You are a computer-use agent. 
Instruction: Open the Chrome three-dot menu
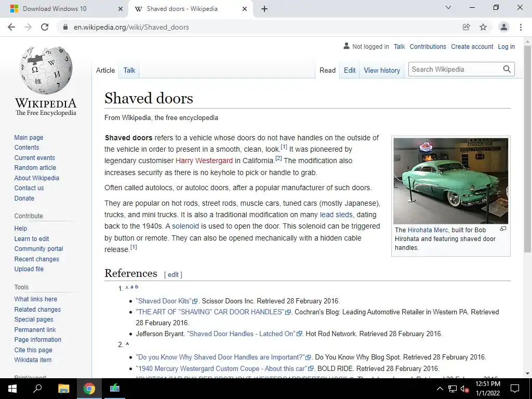(521, 27)
